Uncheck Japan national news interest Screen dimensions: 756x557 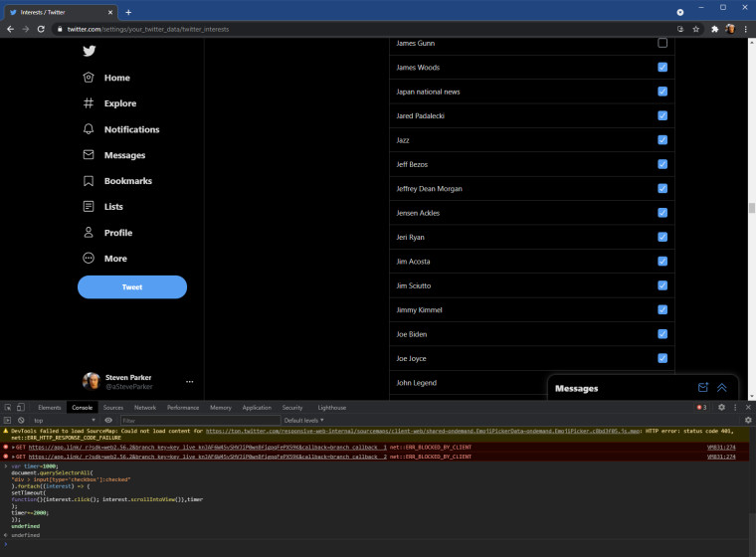(x=662, y=92)
